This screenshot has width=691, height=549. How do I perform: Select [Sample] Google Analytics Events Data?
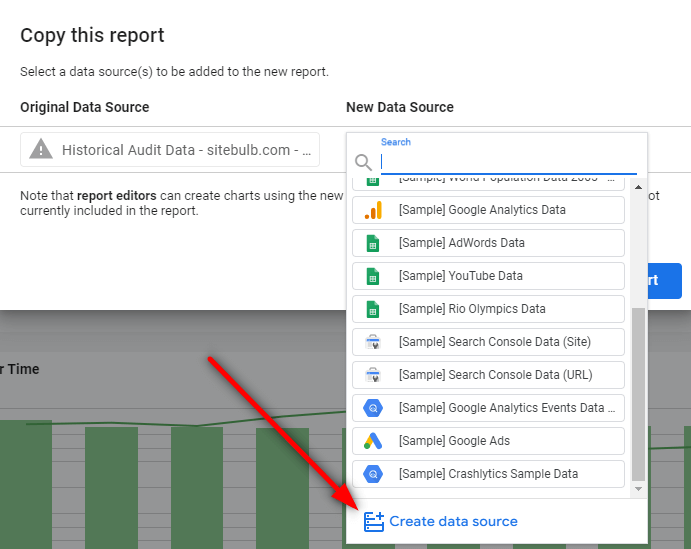point(488,408)
